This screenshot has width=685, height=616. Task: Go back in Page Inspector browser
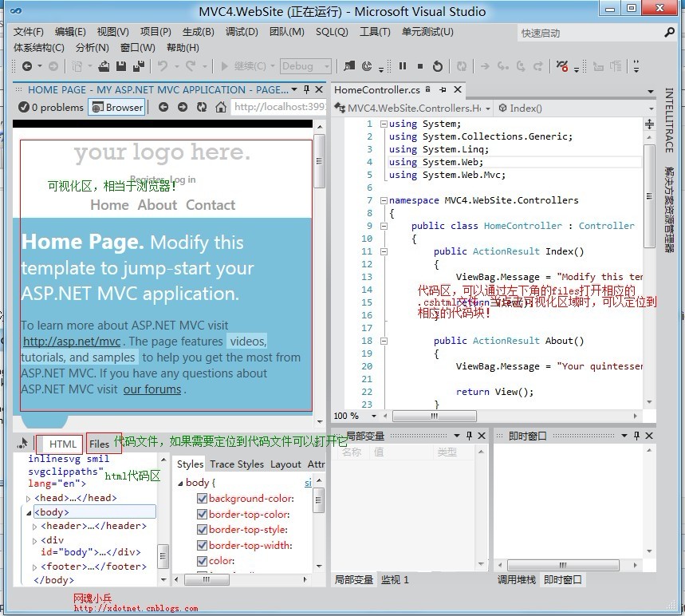[163, 107]
